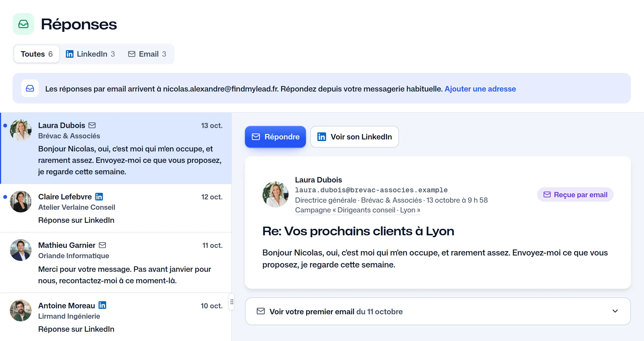Screen dimensions: 644x341
Task: Click Laura Dubois's avatar in the list
Action: [21, 130]
